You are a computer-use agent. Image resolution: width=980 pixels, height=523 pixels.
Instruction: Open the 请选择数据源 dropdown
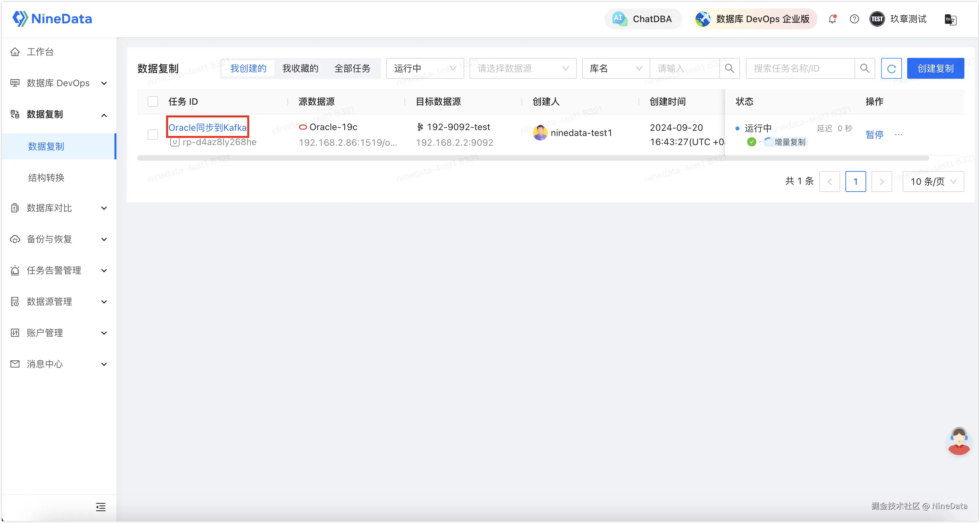[523, 69]
